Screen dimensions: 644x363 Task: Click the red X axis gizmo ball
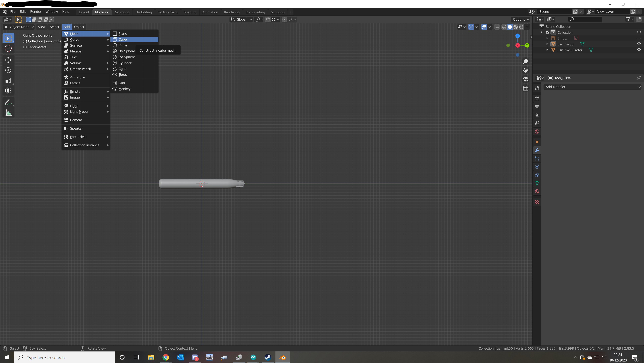pyautogui.click(x=518, y=45)
